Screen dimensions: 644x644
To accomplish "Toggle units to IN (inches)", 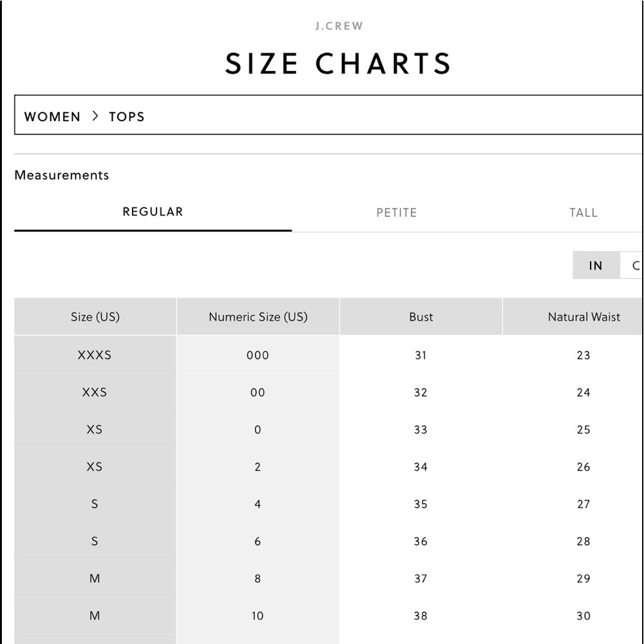I will 596,265.
